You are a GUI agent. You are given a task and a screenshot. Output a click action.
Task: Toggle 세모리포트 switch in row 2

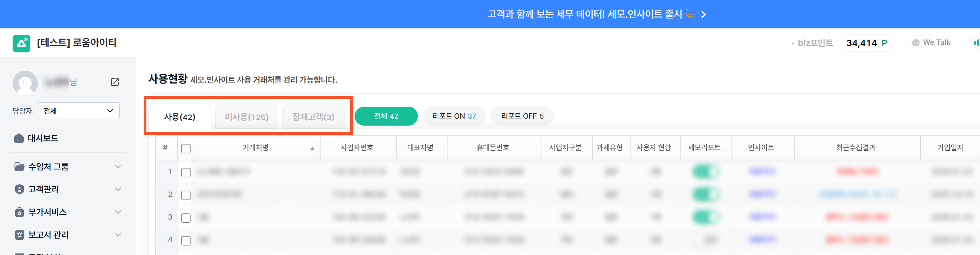[x=706, y=194]
